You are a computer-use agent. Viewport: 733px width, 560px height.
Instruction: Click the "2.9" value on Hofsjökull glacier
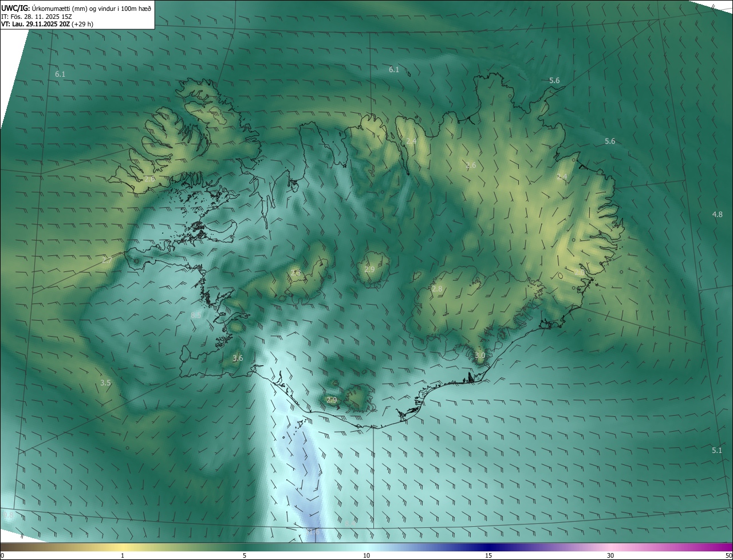[x=369, y=269]
